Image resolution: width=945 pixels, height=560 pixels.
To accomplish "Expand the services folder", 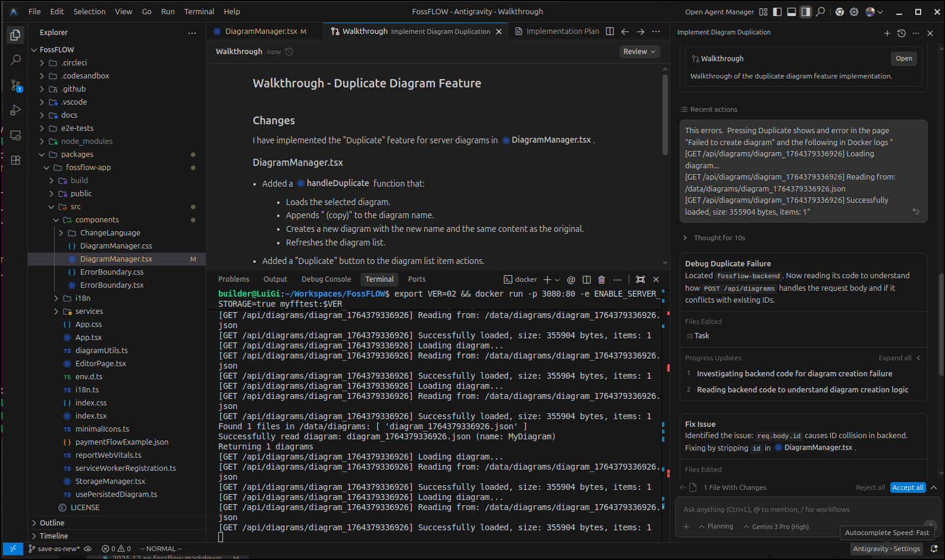I will click(89, 312).
